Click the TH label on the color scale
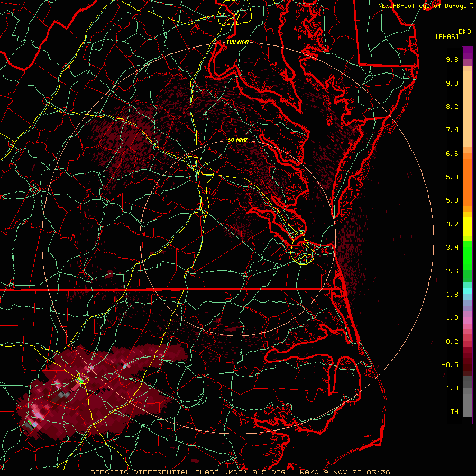The image size is (476, 476). (454, 412)
